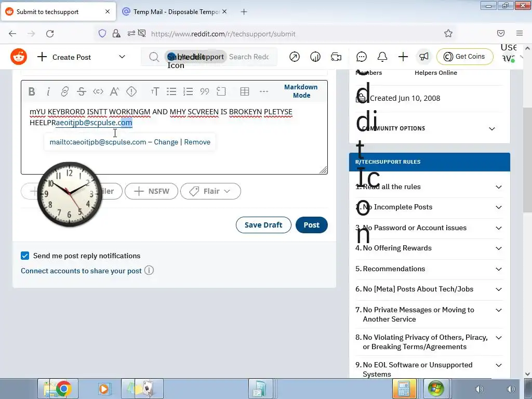Open Chrome from the taskbar

(63, 389)
